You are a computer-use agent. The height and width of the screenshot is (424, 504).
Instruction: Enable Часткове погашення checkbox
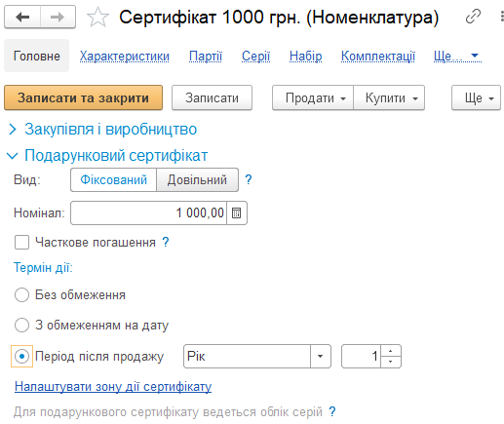coord(21,243)
